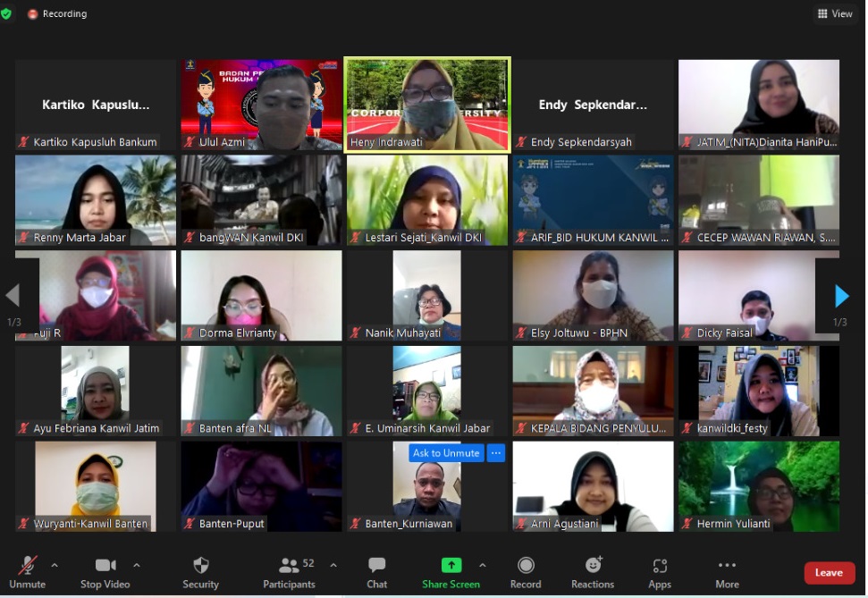
Task: Open three-dots menu on Banten_Kurniawan tile
Action: pyautogui.click(x=496, y=453)
